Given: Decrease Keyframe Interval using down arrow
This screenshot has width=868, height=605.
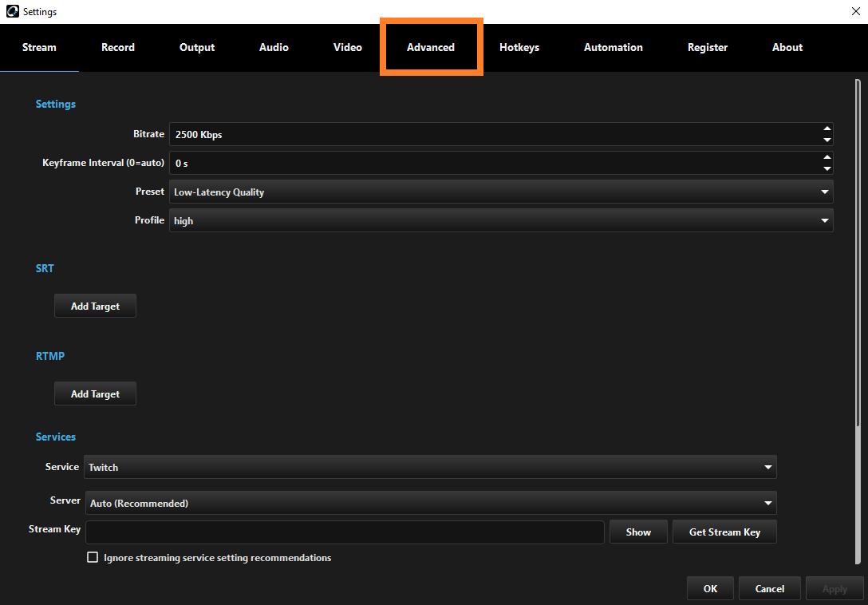Looking at the screenshot, I should tap(827, 169).
